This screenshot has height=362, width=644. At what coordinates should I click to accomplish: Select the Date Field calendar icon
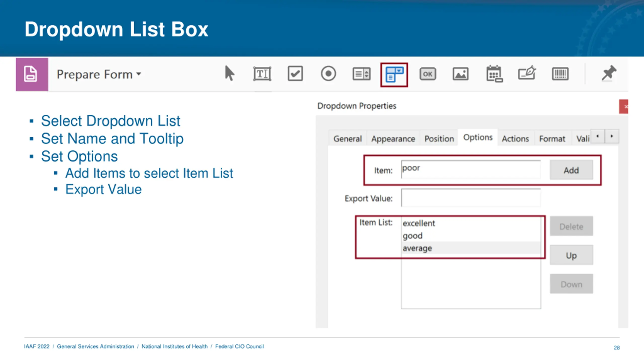coord(494,74)
